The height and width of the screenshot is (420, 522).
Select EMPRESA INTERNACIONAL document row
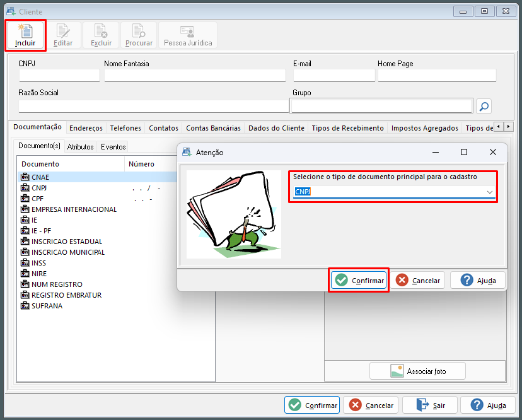(97, 209)
